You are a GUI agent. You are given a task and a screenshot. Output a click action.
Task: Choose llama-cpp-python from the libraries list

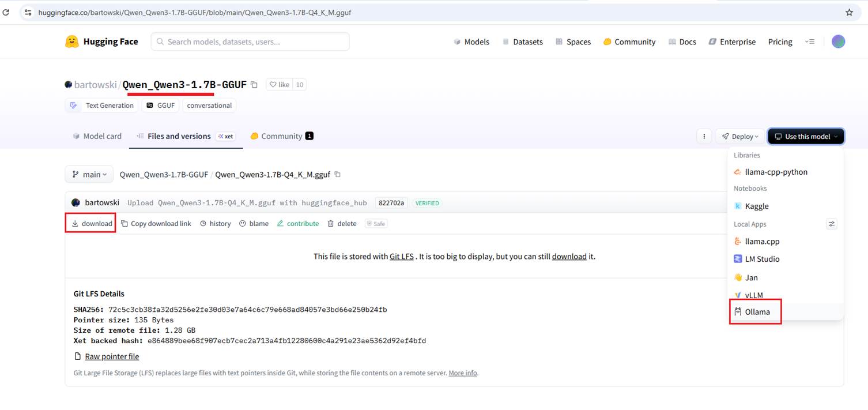(x=776, y=172)
